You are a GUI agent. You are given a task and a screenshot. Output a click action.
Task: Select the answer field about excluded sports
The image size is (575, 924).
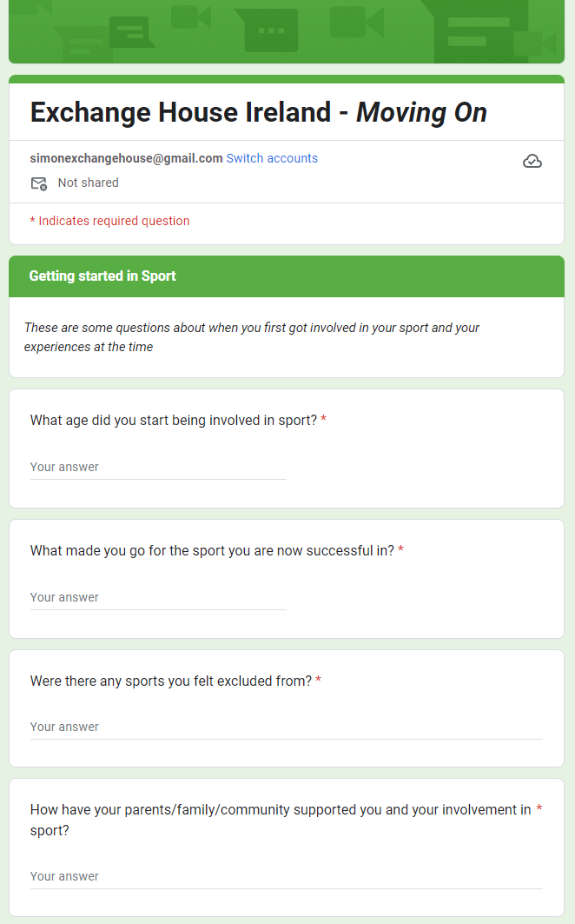[x=286, y=728]
